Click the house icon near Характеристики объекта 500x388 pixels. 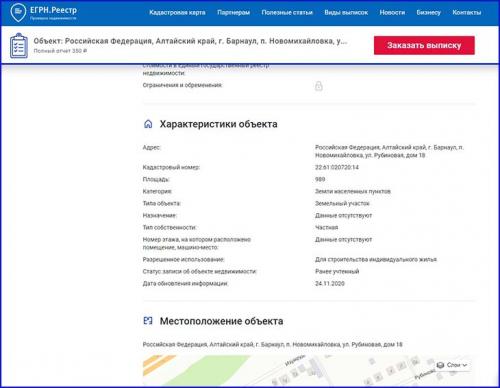click(x=148, y=124)
